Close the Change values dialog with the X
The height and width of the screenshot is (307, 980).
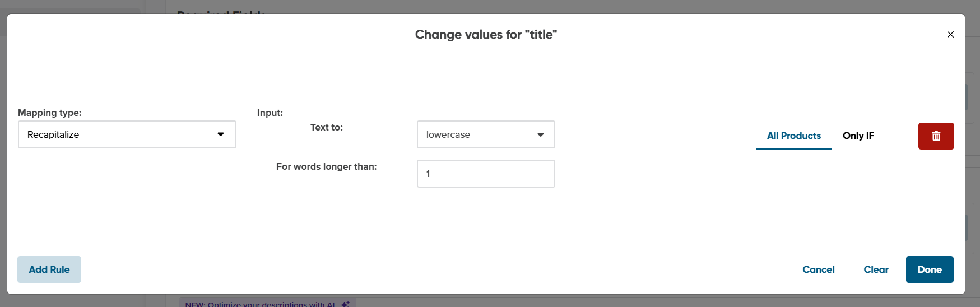click(950, 35)
